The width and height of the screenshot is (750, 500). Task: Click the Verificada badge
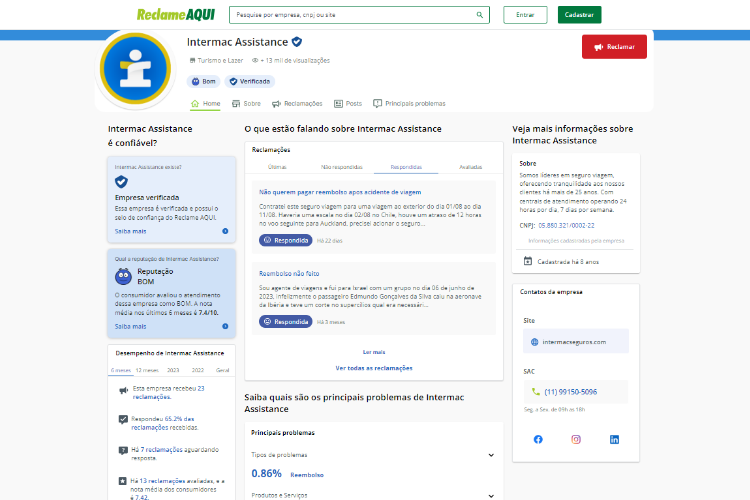(x=250, y=81)
